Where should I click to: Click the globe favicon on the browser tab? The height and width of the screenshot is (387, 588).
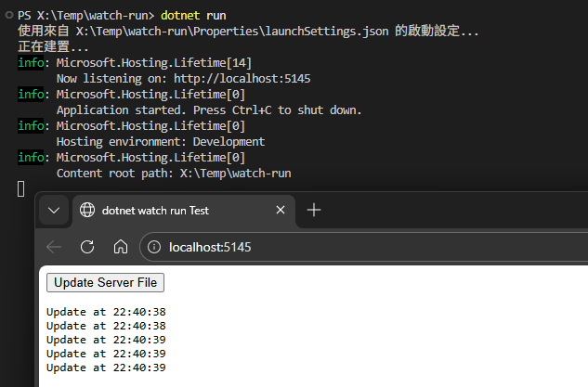click(x=87, y=211)
